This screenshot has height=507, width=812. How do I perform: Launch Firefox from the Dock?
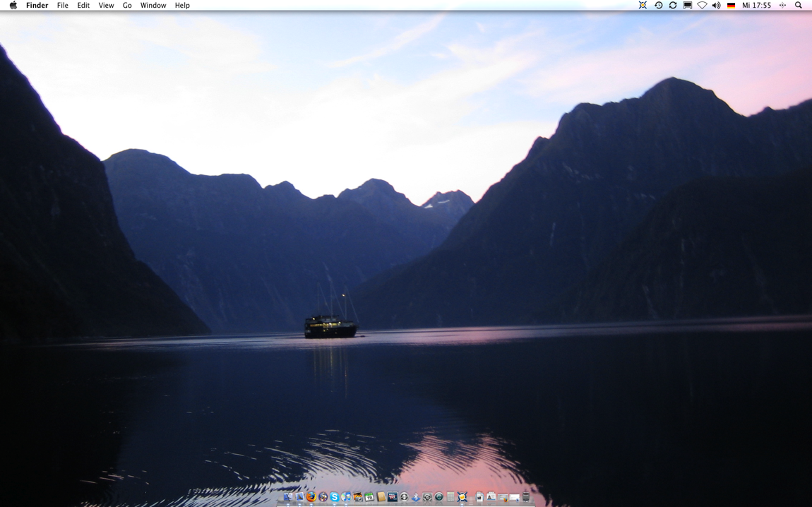[x=311, y=497]
